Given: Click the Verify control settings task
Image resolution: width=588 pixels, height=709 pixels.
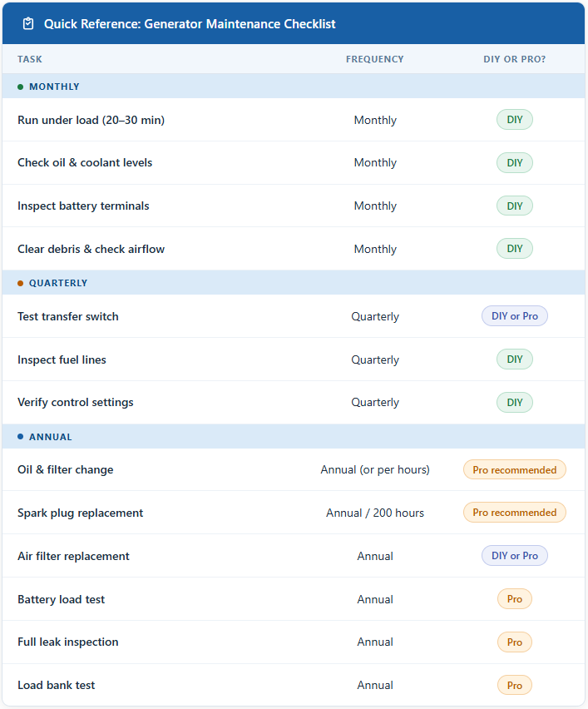Looking at the screenshot, I should point(76,402).
